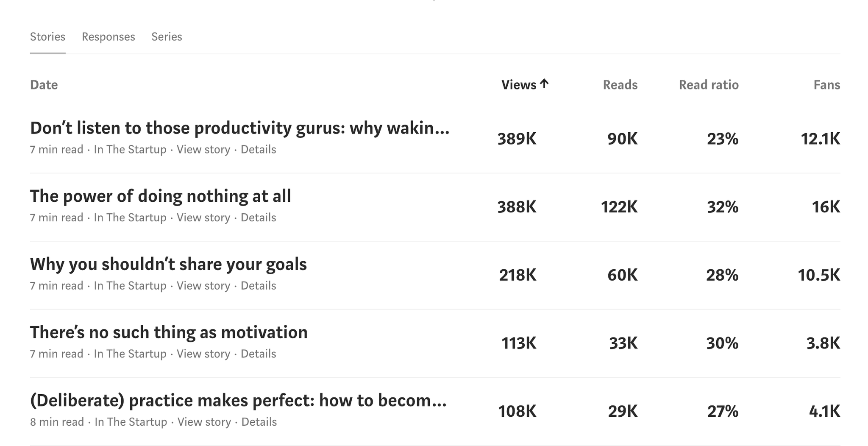Click Details under "Why you shouldn't share your goals"
Screen dimensions: 868x446
(259, 286)
